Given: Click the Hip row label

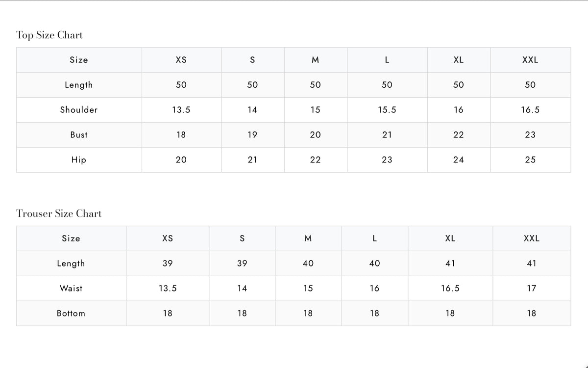Looking at the screenshot, I should [x=79, y=160].
